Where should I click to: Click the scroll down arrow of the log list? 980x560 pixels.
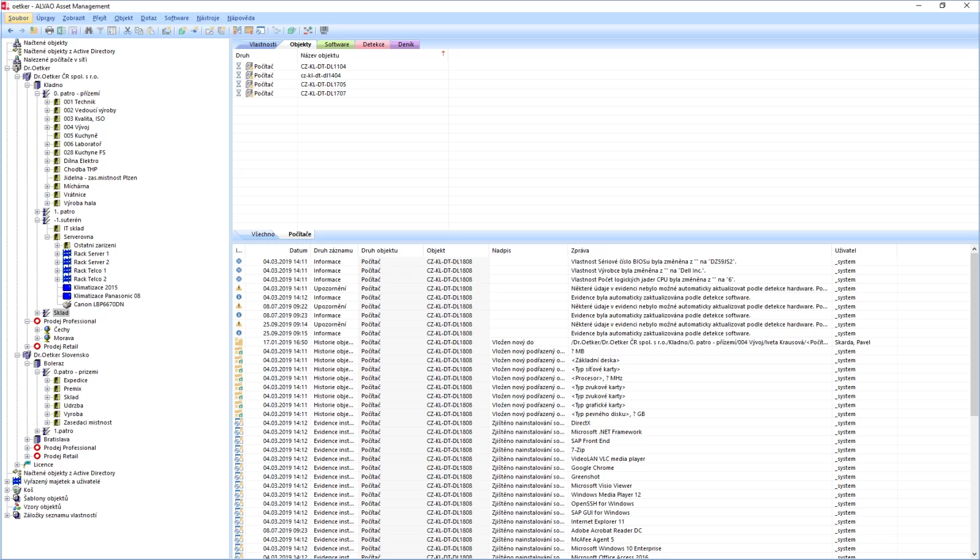[974, 554]
